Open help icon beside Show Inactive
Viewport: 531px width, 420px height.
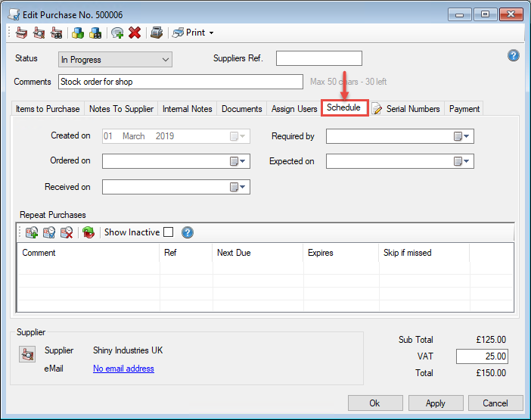[188, 232]
